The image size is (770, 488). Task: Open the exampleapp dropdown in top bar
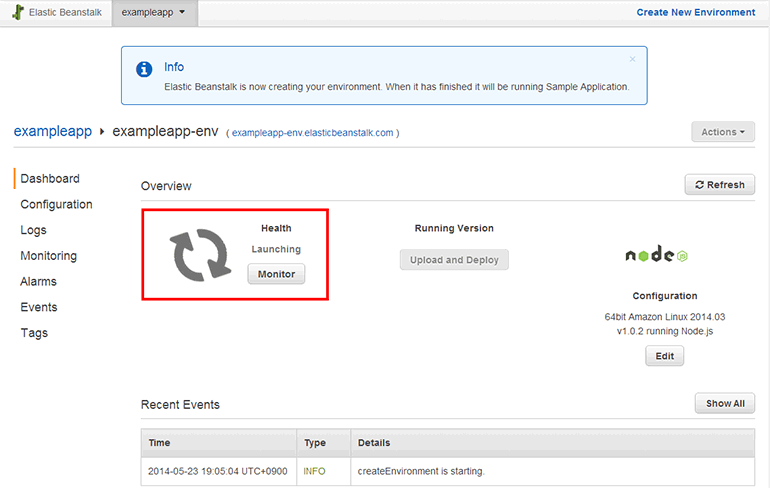[x=153, y=13]
